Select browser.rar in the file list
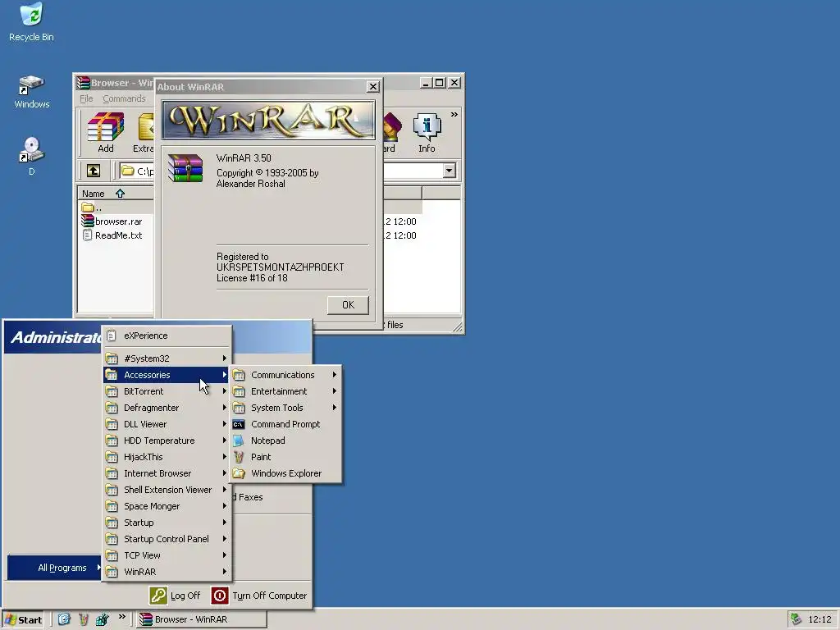 (x=112, y=221)
